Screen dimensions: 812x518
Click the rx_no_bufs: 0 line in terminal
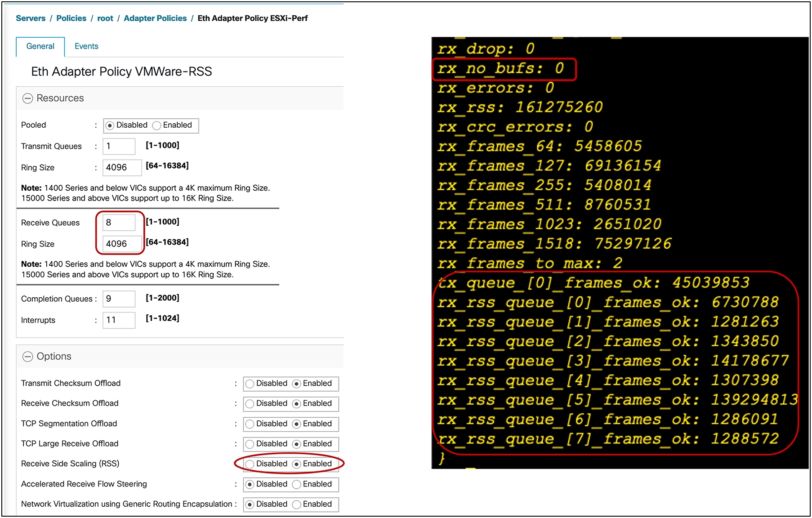[500, 68]
